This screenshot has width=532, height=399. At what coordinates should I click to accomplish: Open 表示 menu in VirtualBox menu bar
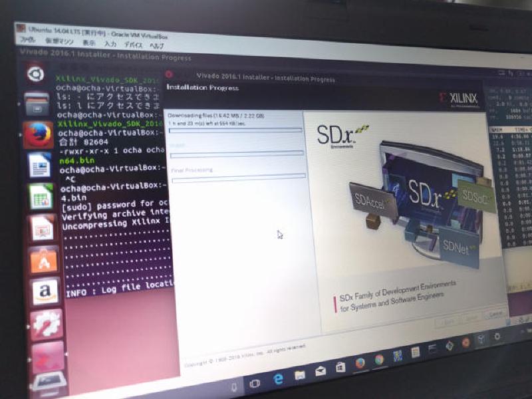pyautogui.click(x=88, y=43)
